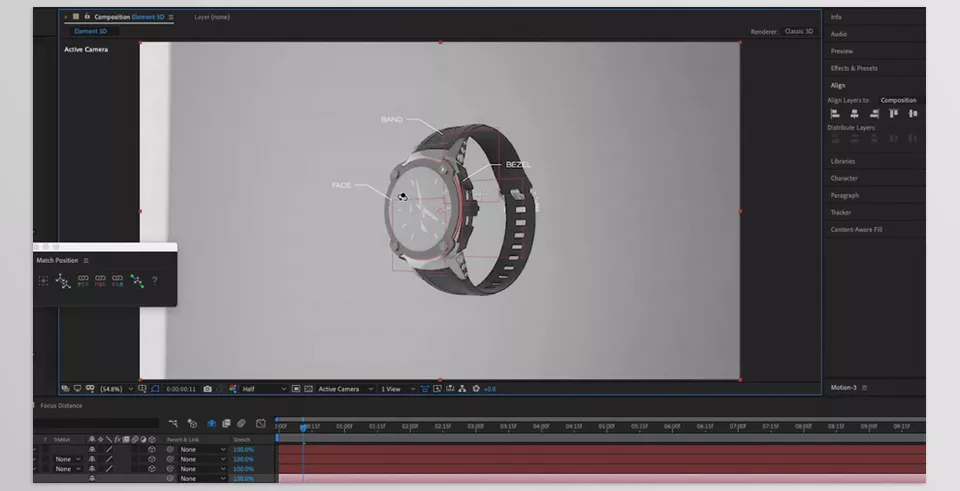The image size is (960, 491).
Task: Click the align top icon in Align panel
Action: tap(894, 114)
